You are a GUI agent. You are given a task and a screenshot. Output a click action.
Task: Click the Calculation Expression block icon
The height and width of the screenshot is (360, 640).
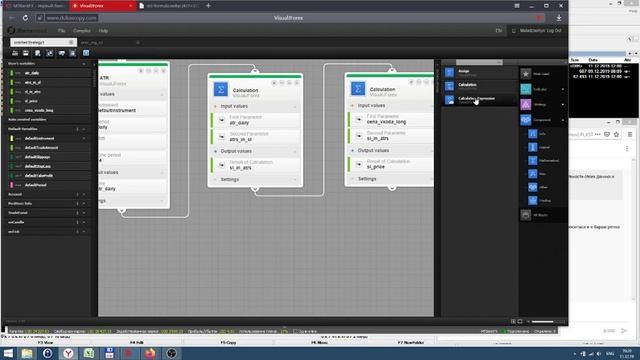pos(449,100)
